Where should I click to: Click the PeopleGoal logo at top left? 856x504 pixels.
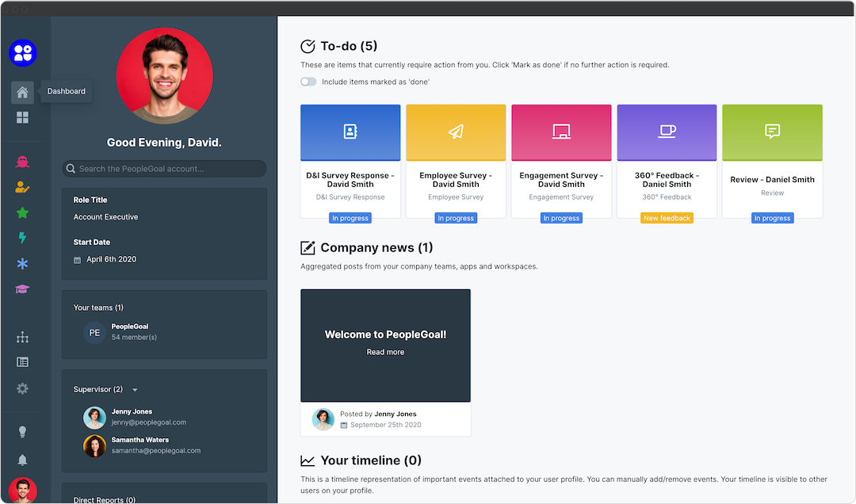[22, 53]
